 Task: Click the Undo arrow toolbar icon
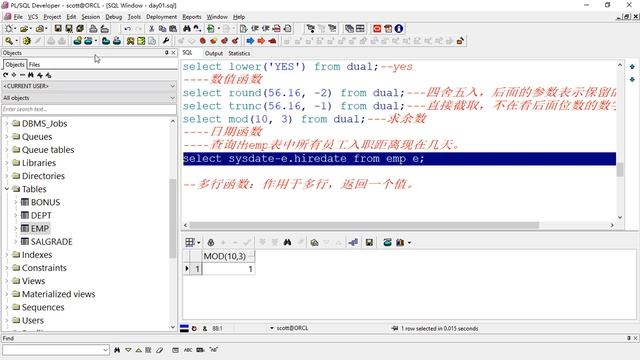click(x=127, y=29)
